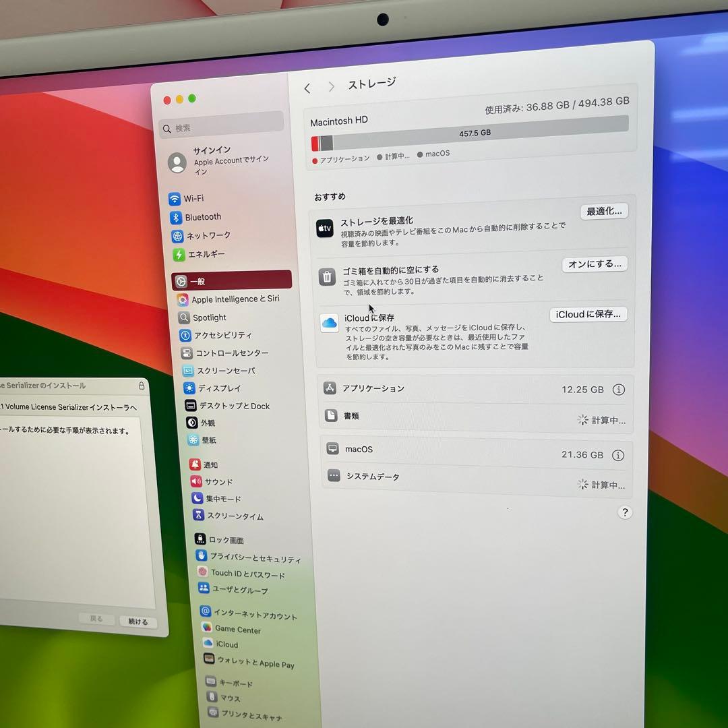Open 壁紙 wallpaper icon
The height and width of the screenshot is (728, 728).
pyautogui.click(x=193, y=439)
